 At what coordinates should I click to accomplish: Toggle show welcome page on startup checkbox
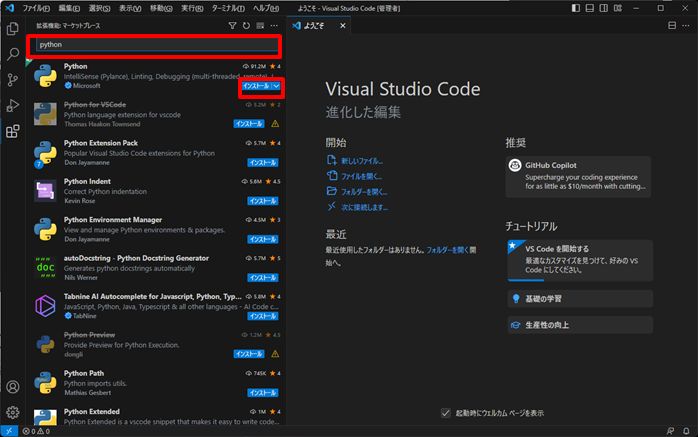click(x=446, y=413)
